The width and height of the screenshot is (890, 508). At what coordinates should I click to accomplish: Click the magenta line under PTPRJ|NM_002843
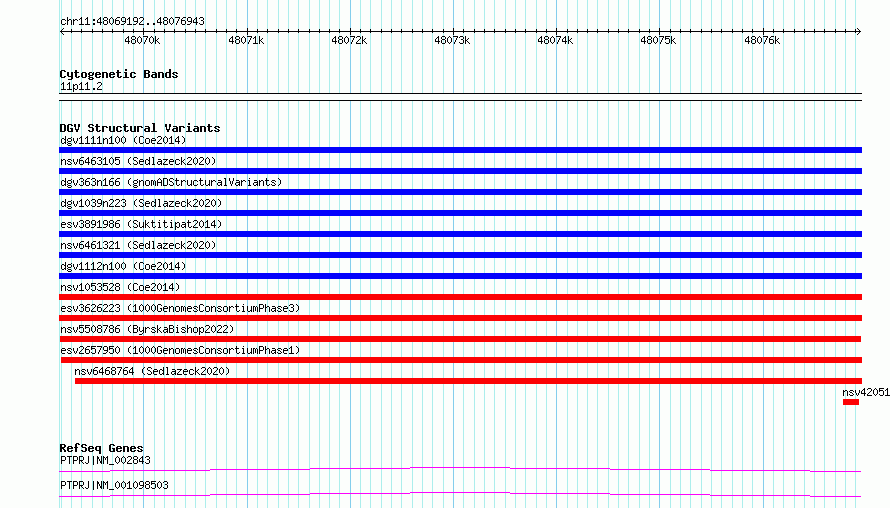[x=460, y=469]
